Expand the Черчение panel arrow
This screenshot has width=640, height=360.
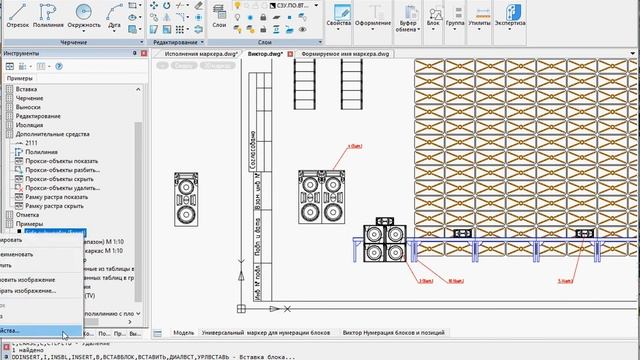(142, 42)
